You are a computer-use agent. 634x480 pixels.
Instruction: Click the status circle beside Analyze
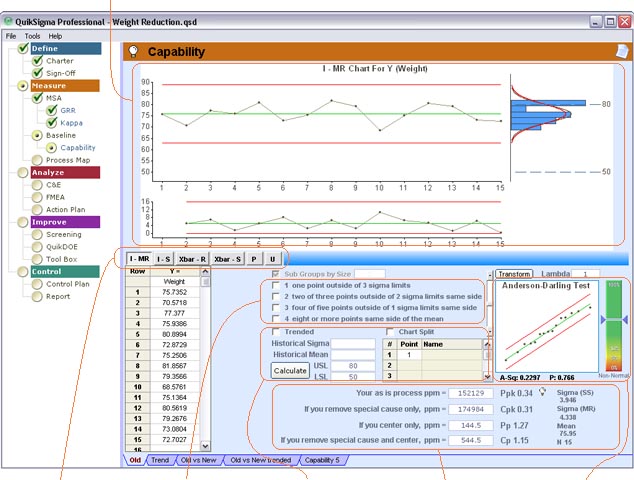(x=23, y=173)
